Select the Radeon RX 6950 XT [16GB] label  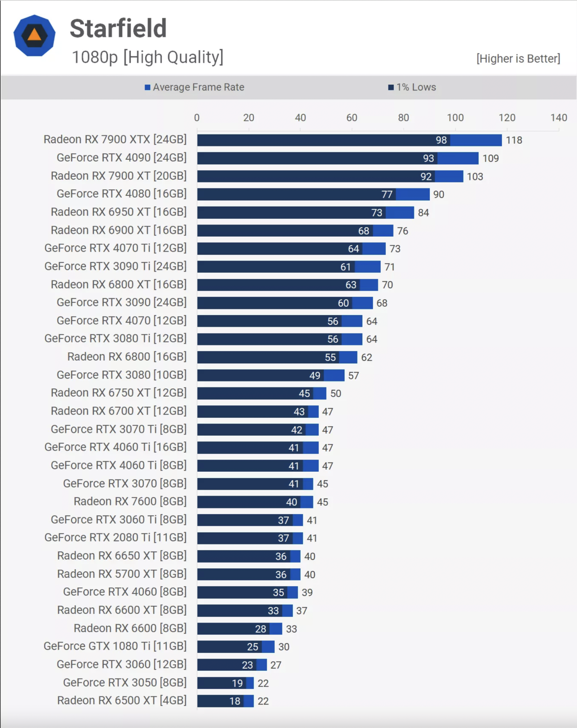[x=119, y=212]
